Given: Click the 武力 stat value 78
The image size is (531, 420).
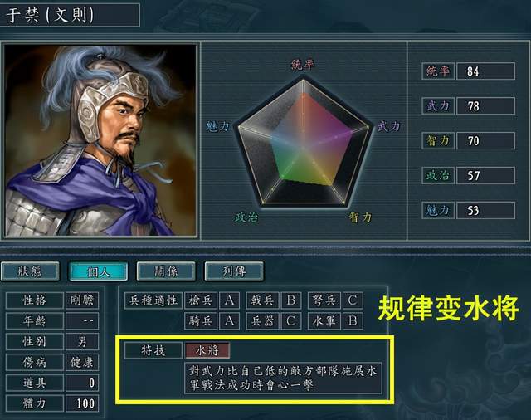Looking at the screenshot, I should click(x=485, y=106).
